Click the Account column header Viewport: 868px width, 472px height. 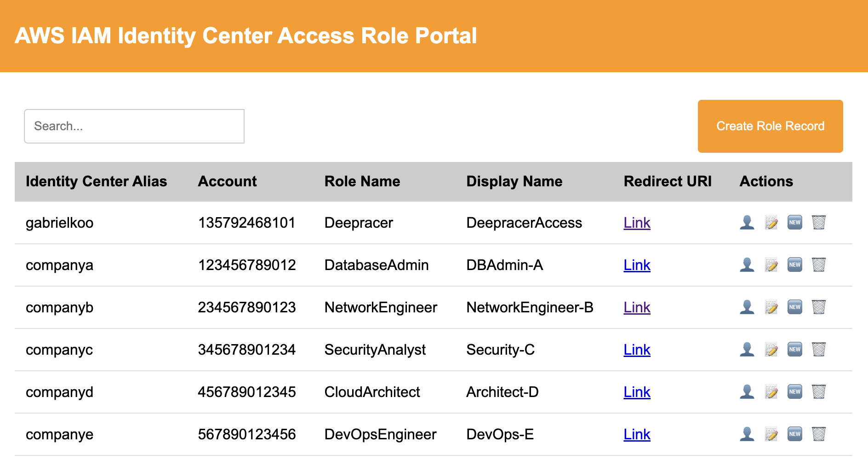click(x=227, y=181)
